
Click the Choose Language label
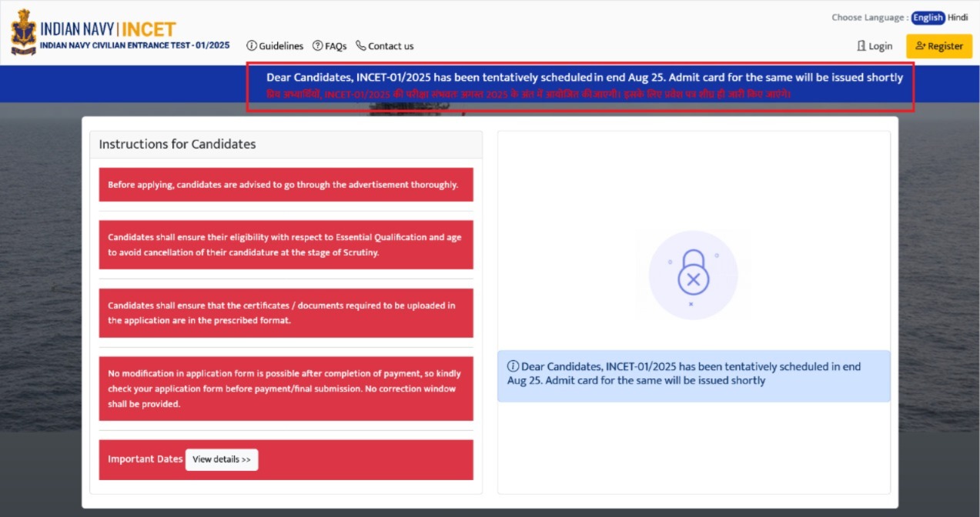tap(870, 18)
